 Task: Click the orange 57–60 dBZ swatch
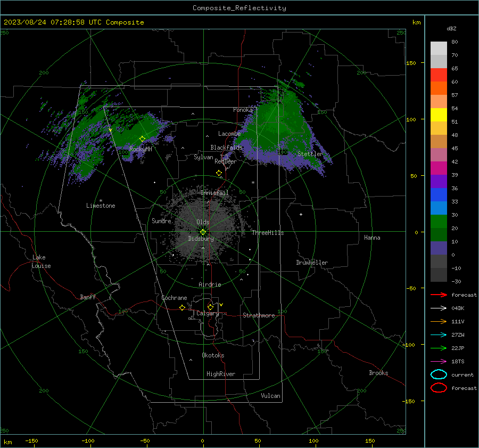tap(439, 88)
